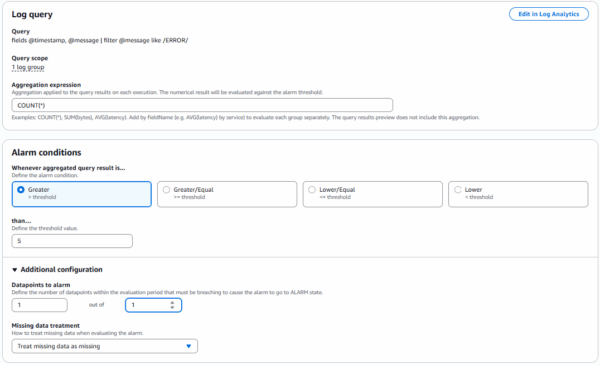The image size is (600, 365).
Task: Select the Greater threshold radio option
Action: pyautogui.click(x=21, y=190)
